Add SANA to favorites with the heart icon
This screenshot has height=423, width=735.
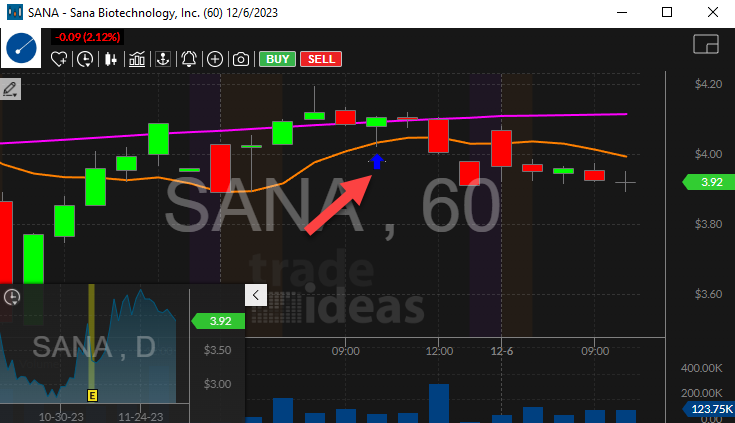click(x=59, y=60)
